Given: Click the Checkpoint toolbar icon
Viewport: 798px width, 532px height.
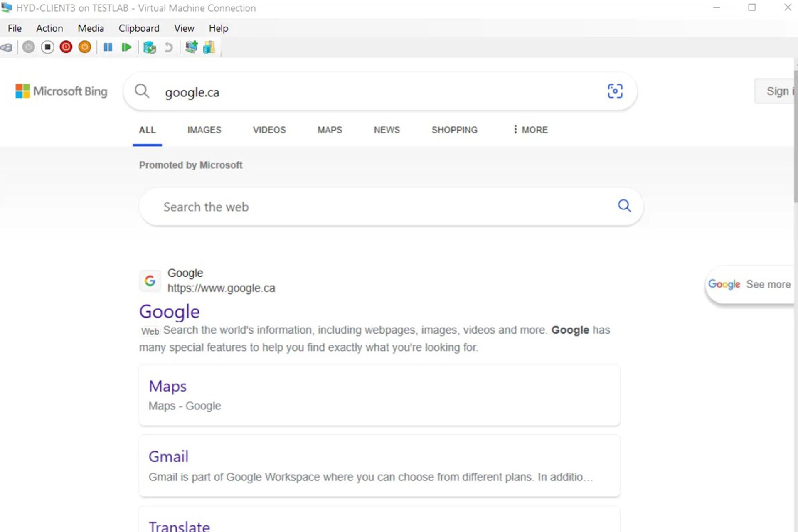Looking at the screenshot, I should pyautogui.click(x=150, y=47).
